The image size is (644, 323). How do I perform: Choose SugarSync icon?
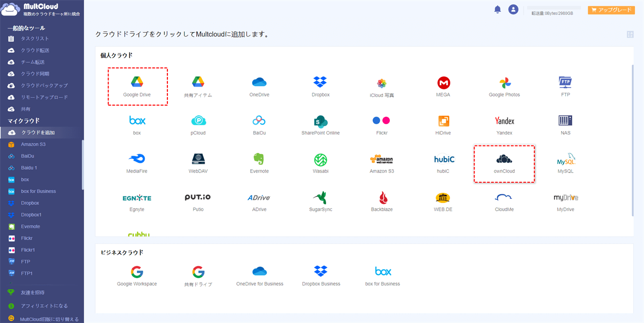click(321, 202)
